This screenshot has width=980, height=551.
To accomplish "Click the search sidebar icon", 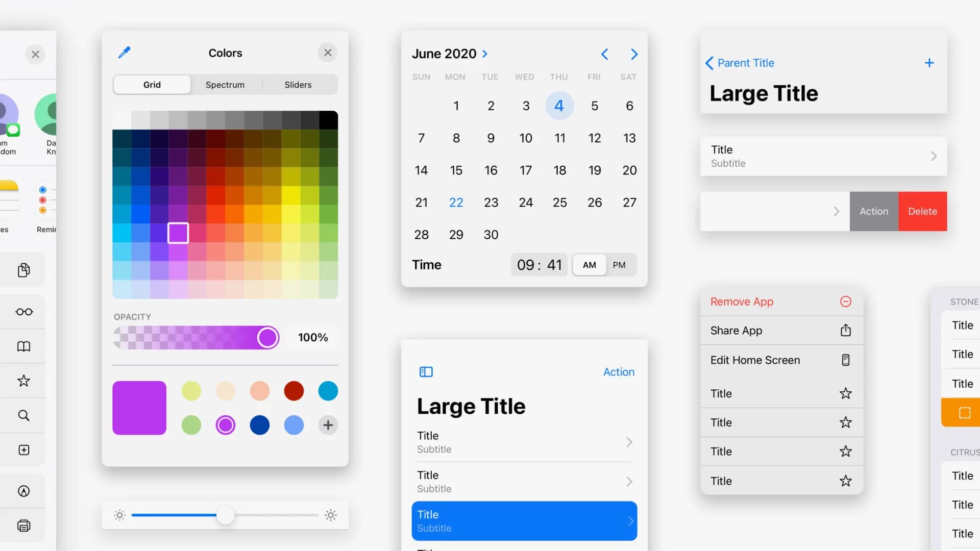I will tap(23, 415).
